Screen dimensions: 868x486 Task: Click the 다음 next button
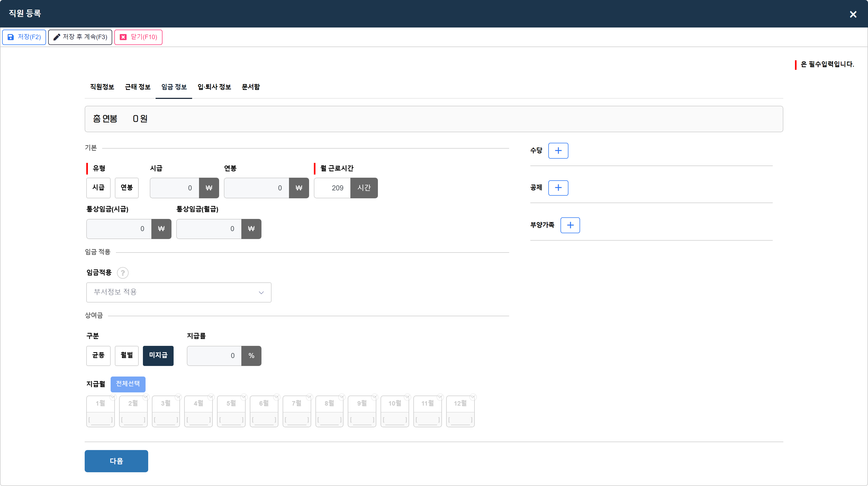point(116,461)
